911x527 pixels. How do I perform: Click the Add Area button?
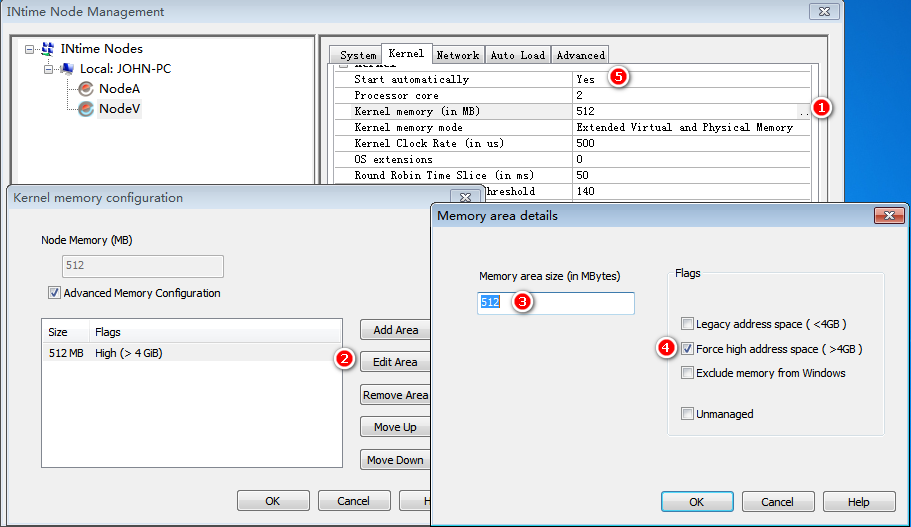coord(396,330)
